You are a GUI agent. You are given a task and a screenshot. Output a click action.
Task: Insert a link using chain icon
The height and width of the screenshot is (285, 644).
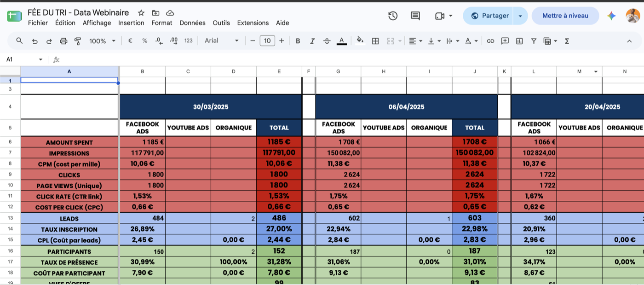point(490,41)
